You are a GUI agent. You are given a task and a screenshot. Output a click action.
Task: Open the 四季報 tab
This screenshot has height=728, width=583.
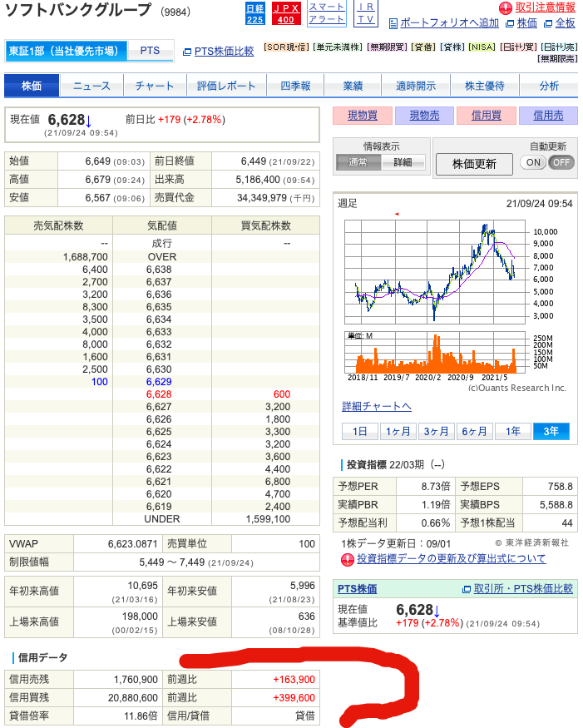295,86
